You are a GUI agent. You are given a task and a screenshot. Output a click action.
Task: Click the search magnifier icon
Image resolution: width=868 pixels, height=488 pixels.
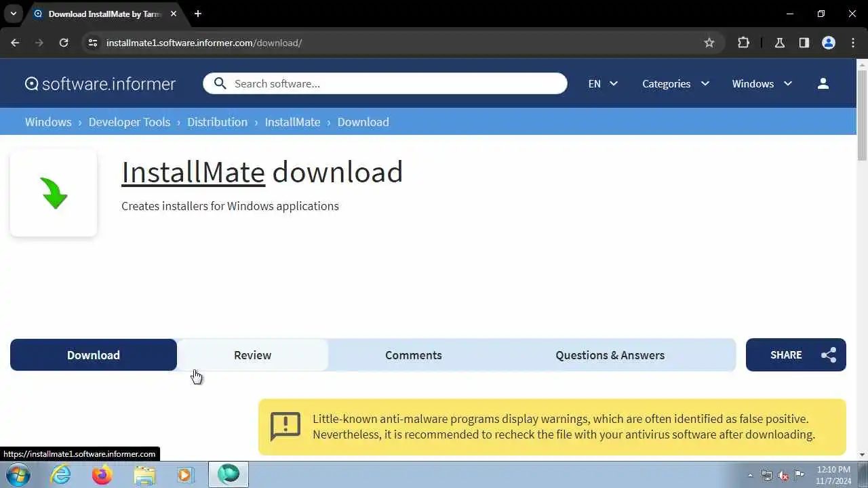point(220,83)
